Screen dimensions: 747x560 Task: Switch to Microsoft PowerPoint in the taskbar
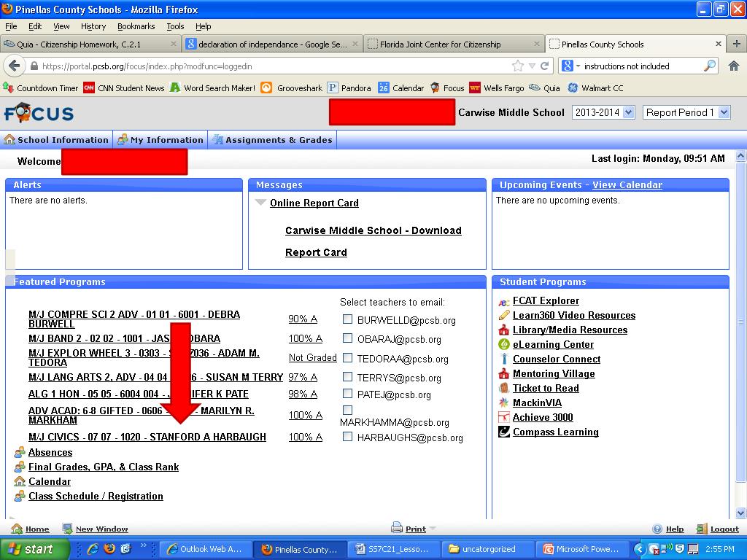pos(581,549)
